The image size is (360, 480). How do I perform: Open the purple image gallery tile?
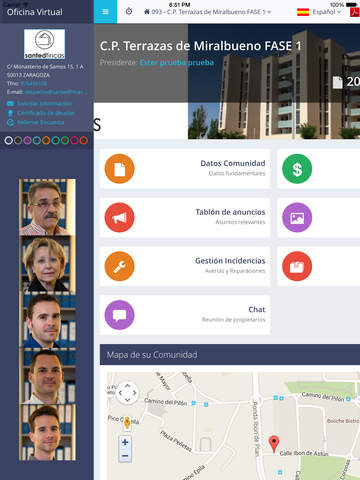point(297,217)
